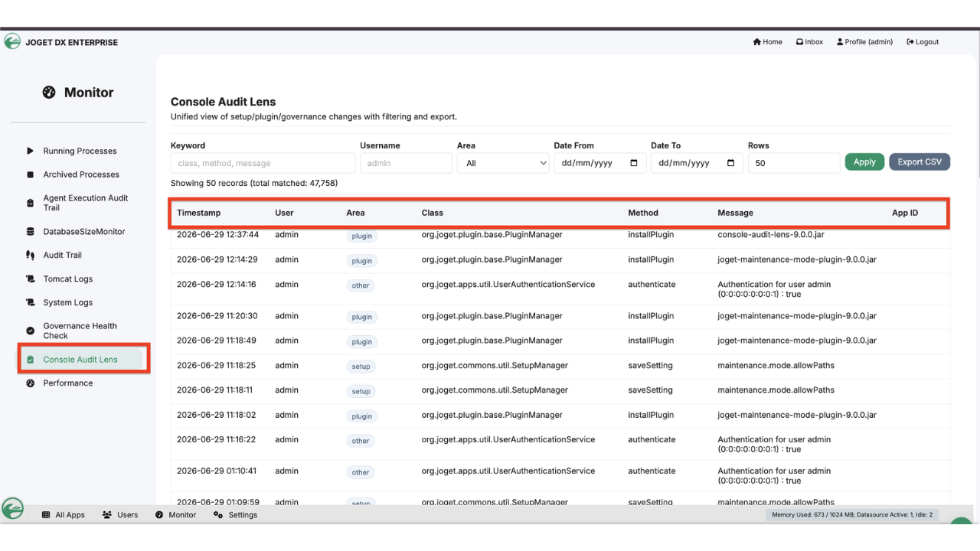Screen dimensions: 980x551
Task: Open All Apps in bottom bar
Action: tap(64, 515)
